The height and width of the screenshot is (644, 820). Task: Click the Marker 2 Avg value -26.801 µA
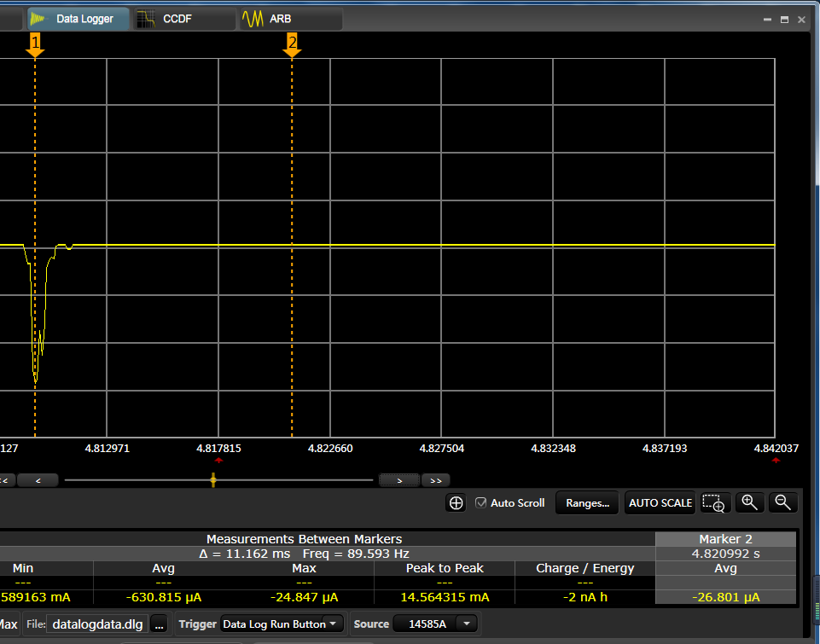point(725,597)
